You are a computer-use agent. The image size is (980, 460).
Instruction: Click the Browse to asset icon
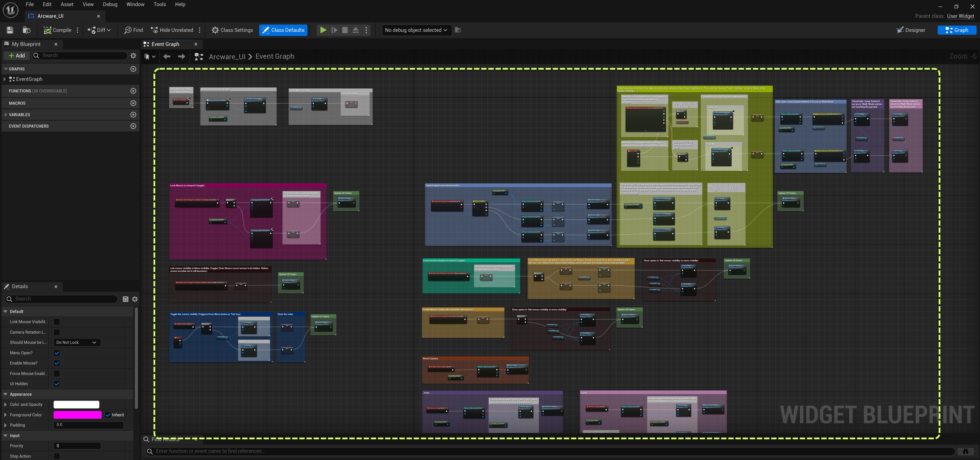[x=27, y=30]
